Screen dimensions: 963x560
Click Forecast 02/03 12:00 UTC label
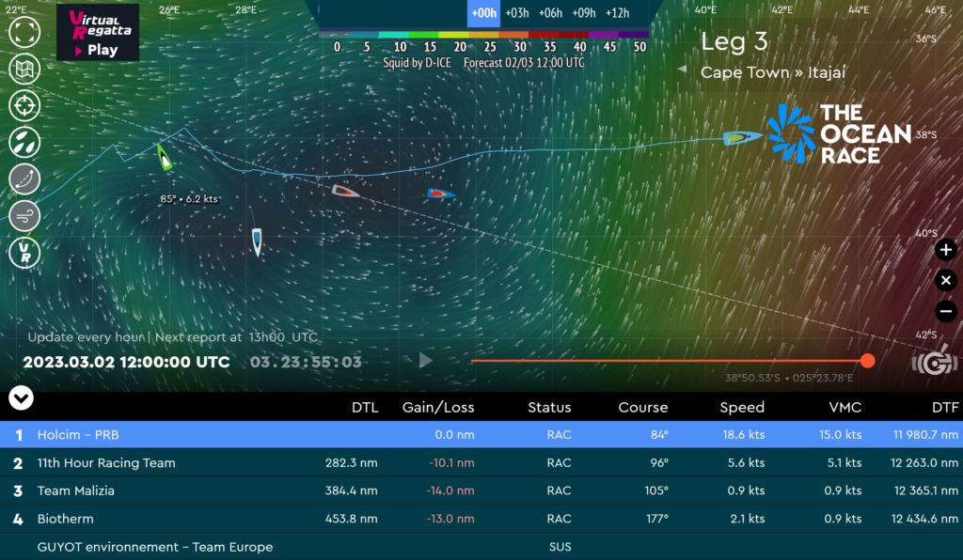click(x=524, y=63)
